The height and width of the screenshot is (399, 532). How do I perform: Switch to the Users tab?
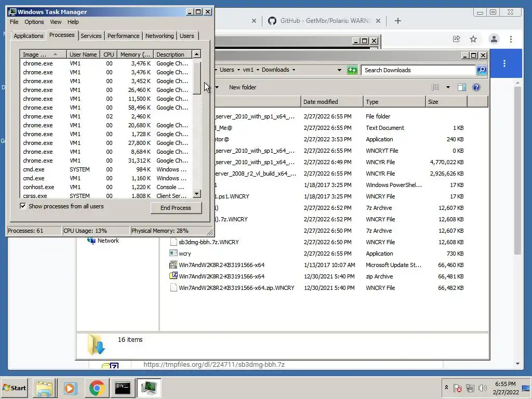tap(187, 36)
